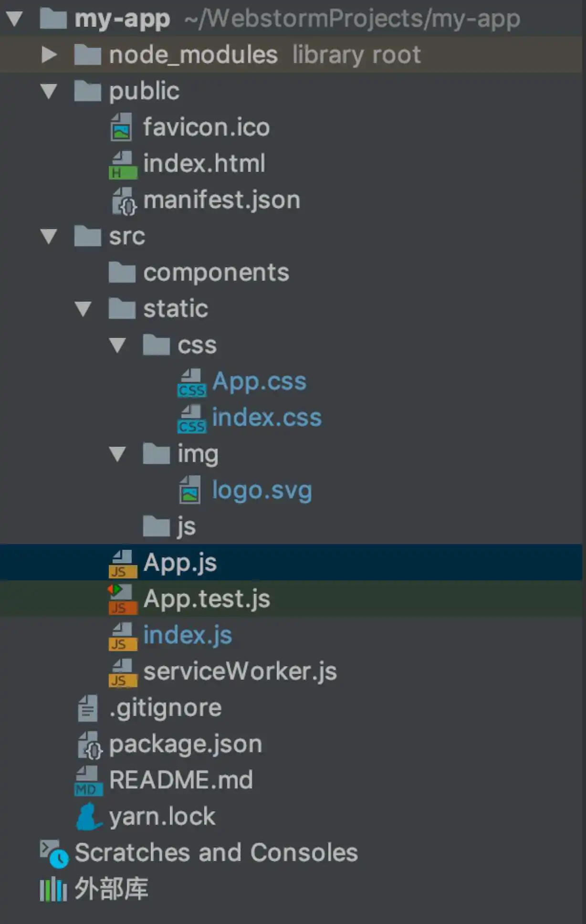
Task: Click the README.md markdown icon
Action: [x=88, y=781]
